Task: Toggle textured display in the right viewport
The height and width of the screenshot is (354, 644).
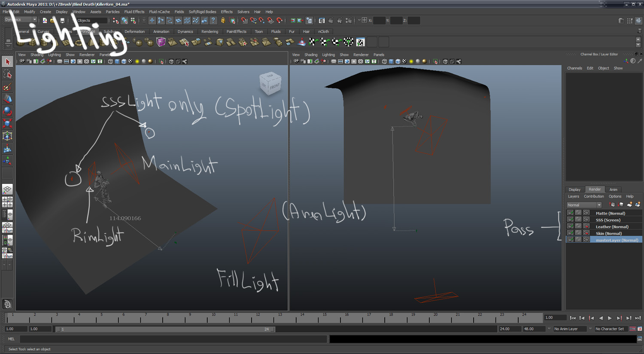Action: click(404, 61)
